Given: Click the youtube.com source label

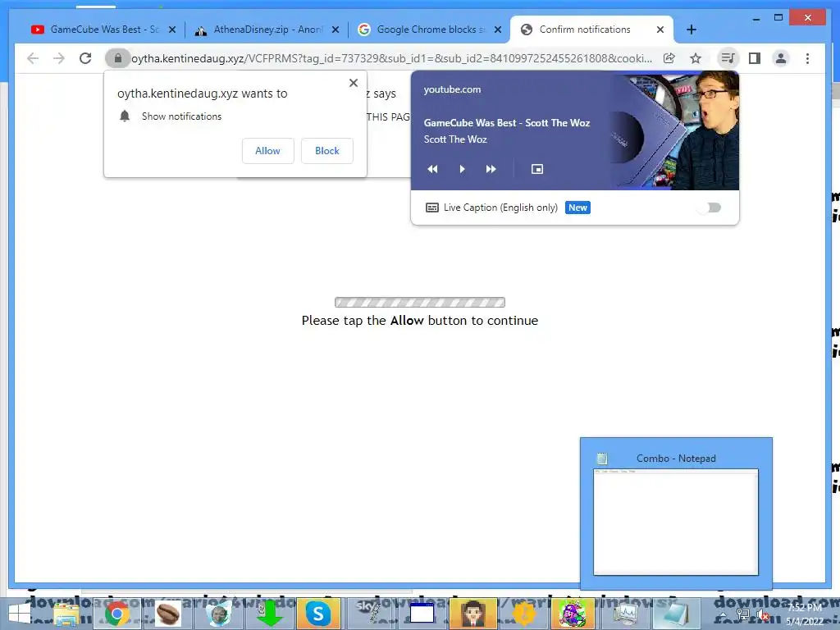Looking at the screenshot, I should (452, 89).
